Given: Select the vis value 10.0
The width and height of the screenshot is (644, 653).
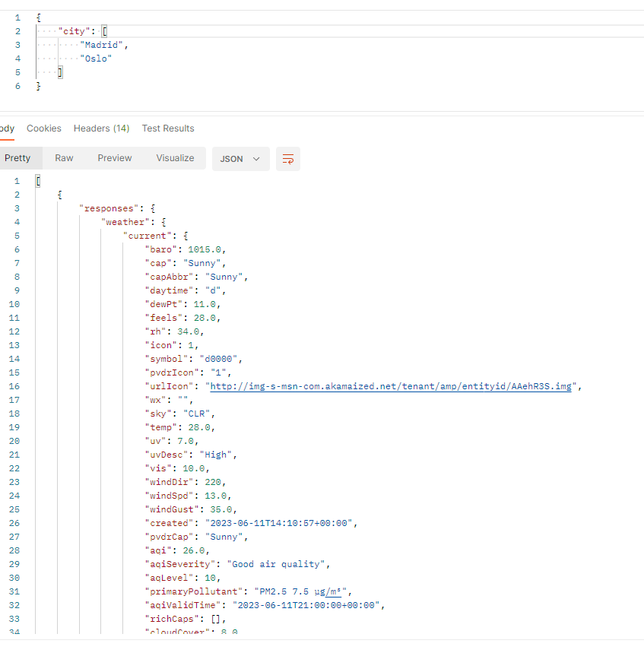Looking at the screenshot, I should [194, 468].
